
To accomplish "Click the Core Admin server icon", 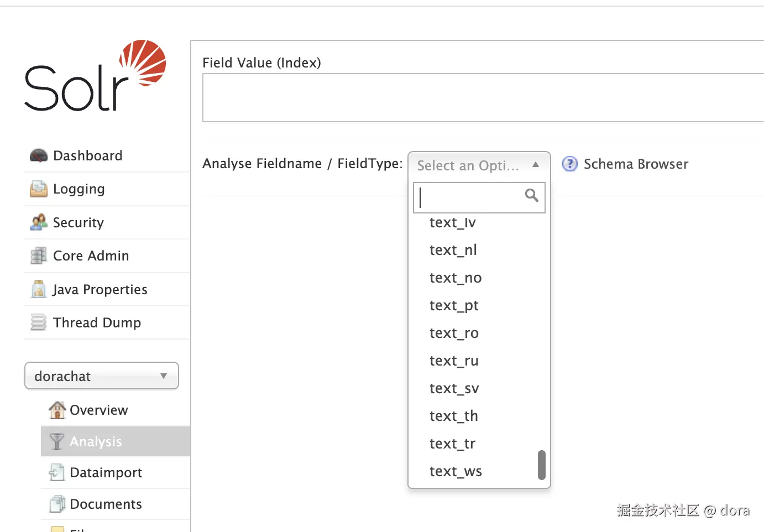I will [38, 256].
